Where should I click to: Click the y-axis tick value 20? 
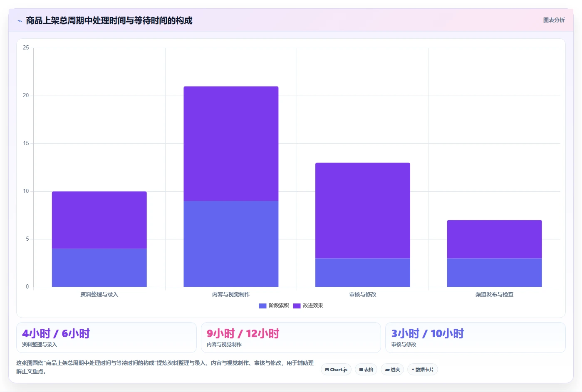coord(26,96)
